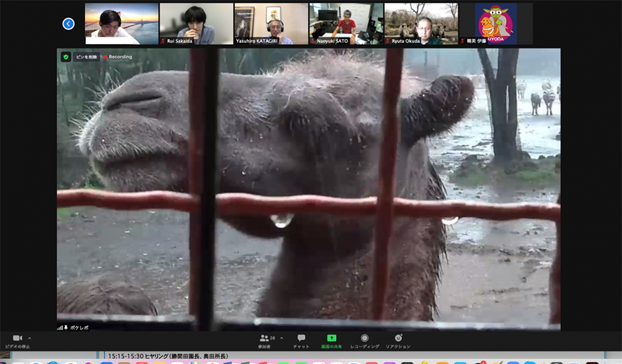Select Naoyuki SATO's video thumbnail
Screen dimensions: 622x364
[x=346, y=23]
